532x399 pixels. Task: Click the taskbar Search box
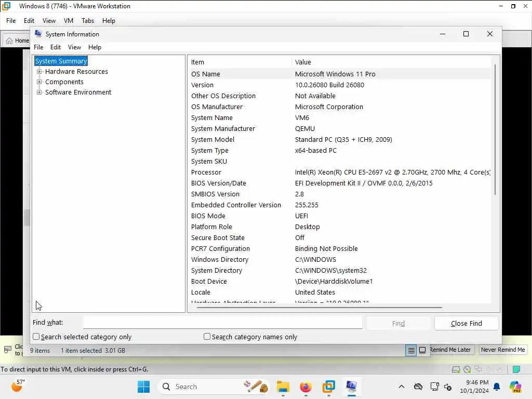213,387
